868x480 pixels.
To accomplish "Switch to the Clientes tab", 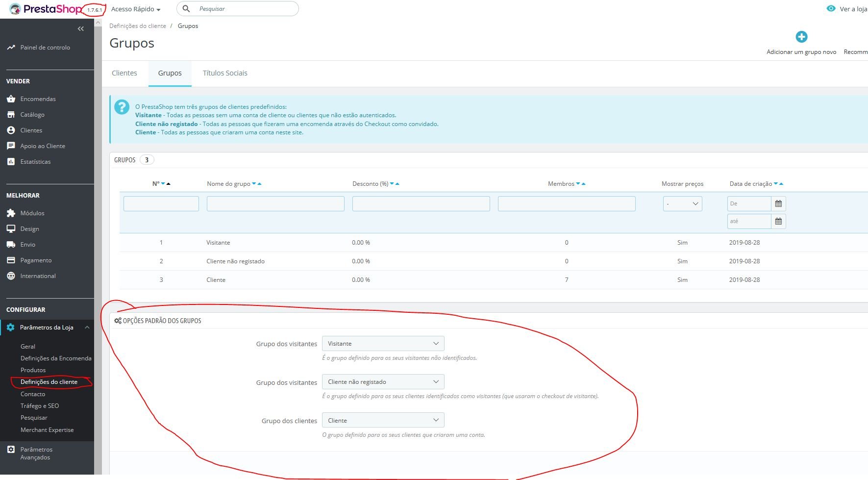I will coord(124,73).
